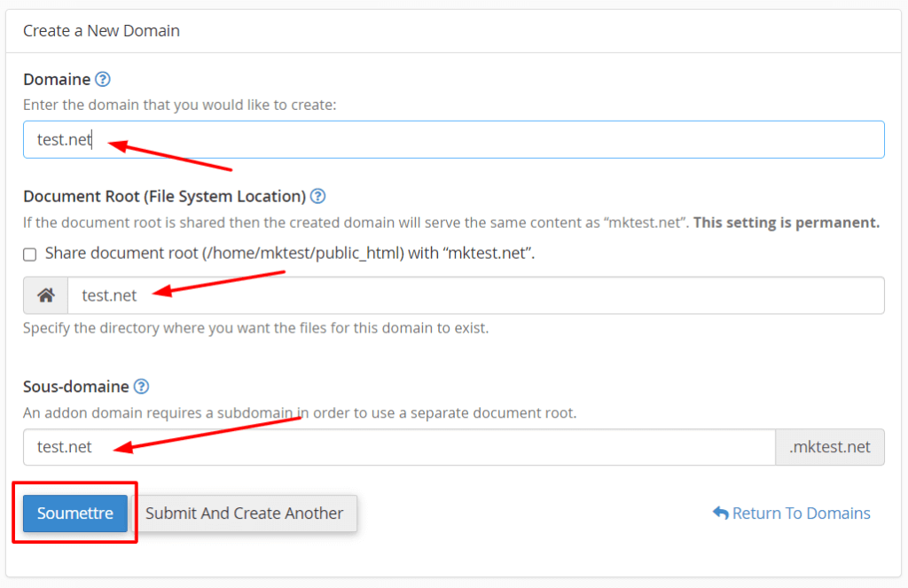This screenshot has height=588, width=908.
Task: Click the Create a New Domain heading
Action: pos(101,31)
